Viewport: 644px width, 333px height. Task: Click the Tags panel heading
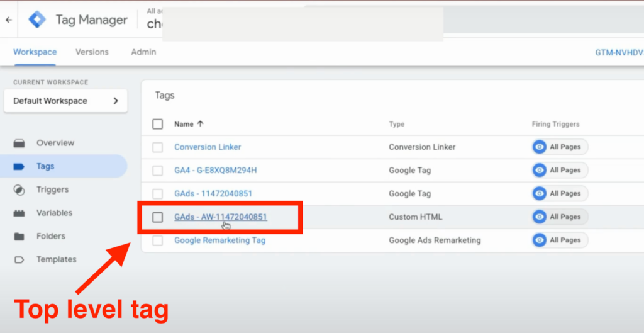165,96
